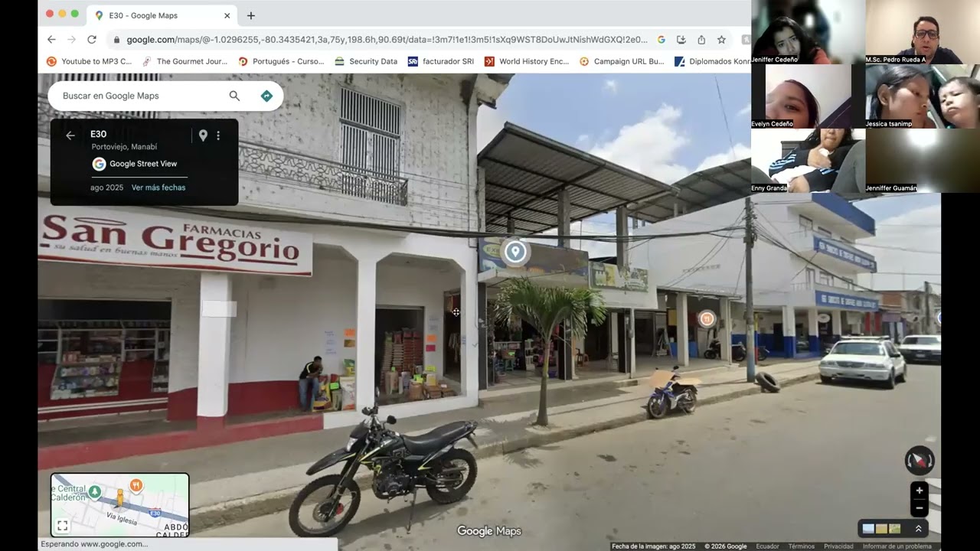Click the Google Street View logo icon

point(99,164)
